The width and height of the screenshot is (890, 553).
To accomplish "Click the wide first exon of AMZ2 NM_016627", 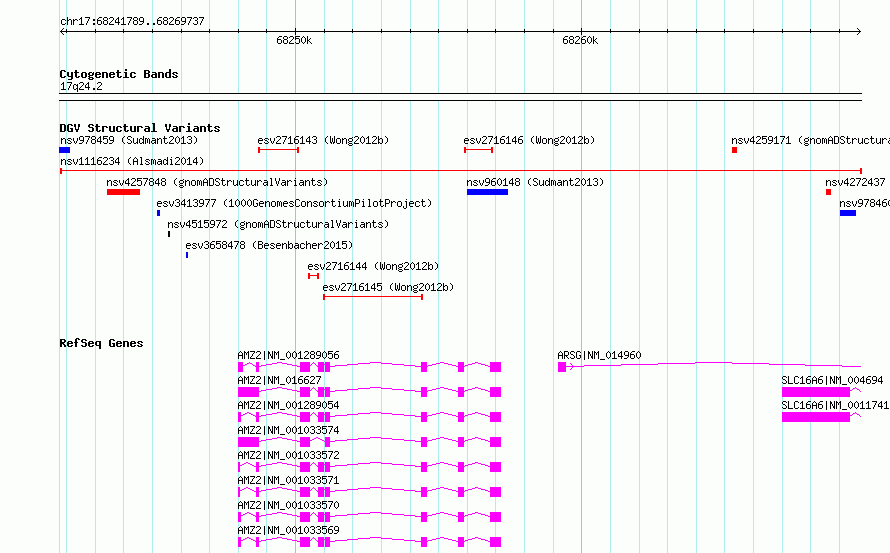I will tap(249, 392).
